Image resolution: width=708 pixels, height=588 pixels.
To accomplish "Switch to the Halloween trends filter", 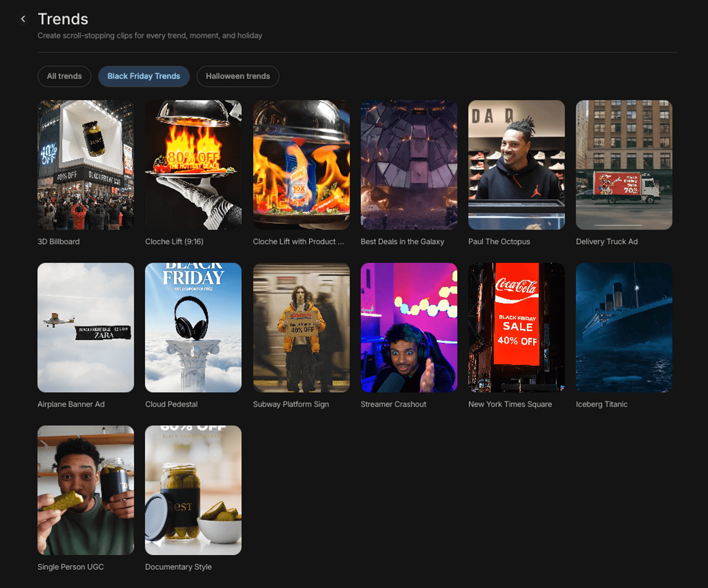I will point(238,76).
